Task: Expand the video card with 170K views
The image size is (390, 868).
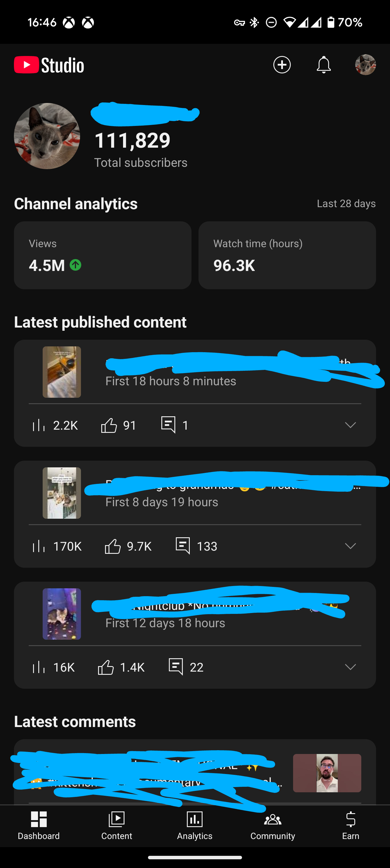Action: click(x=350, y=546)
